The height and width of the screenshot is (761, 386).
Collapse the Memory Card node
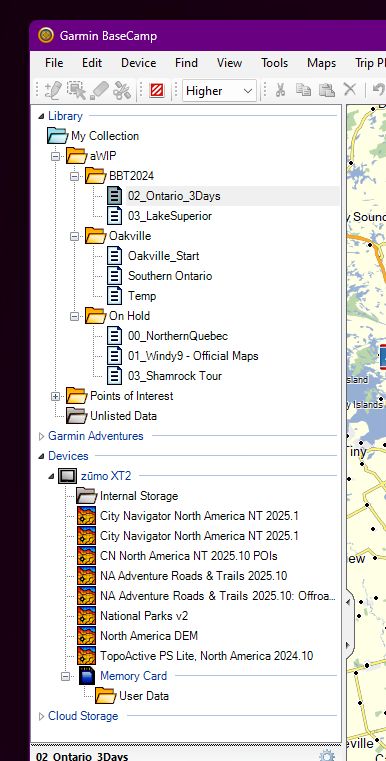click(x=65, y=676)
